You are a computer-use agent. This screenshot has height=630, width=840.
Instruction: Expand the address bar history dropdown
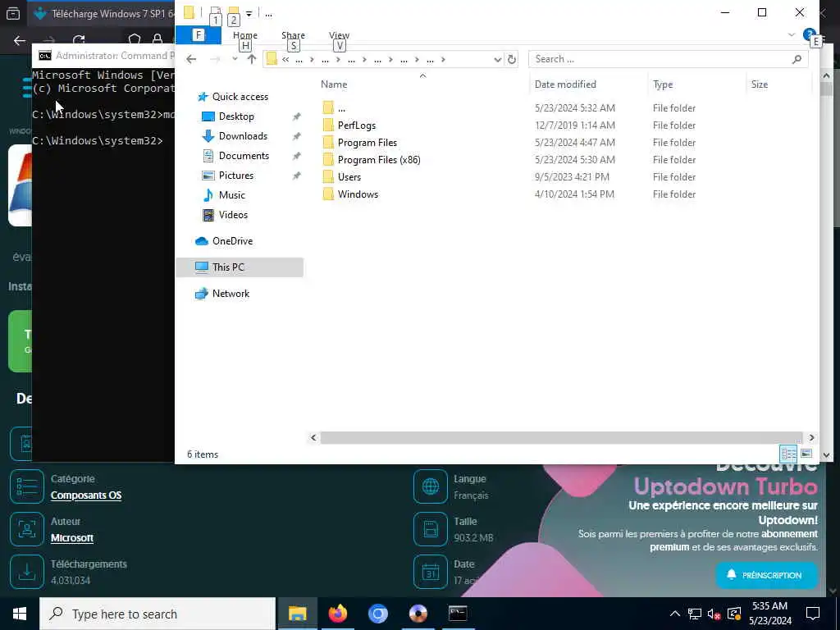497,59
